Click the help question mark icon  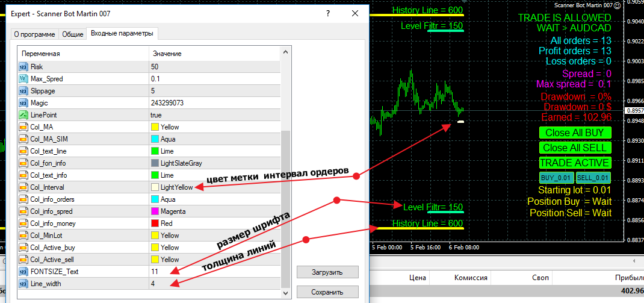[x=328, y=14]
